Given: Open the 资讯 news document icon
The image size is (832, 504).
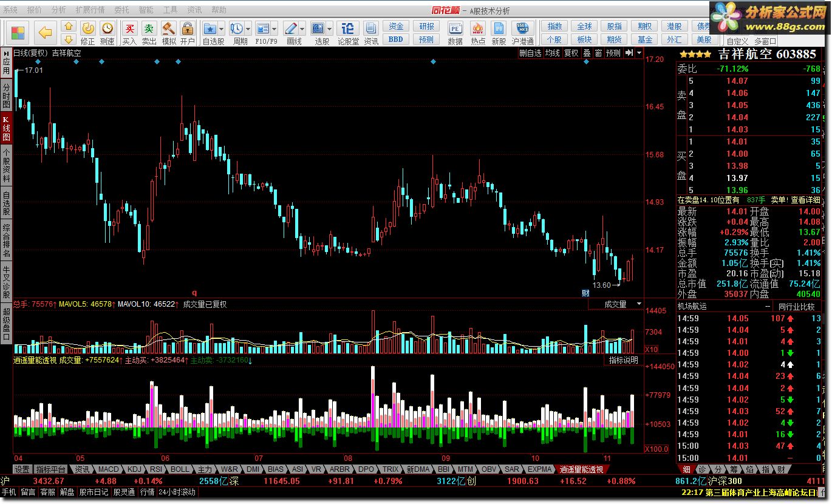Looking at the screenshot, I should 371,29.
